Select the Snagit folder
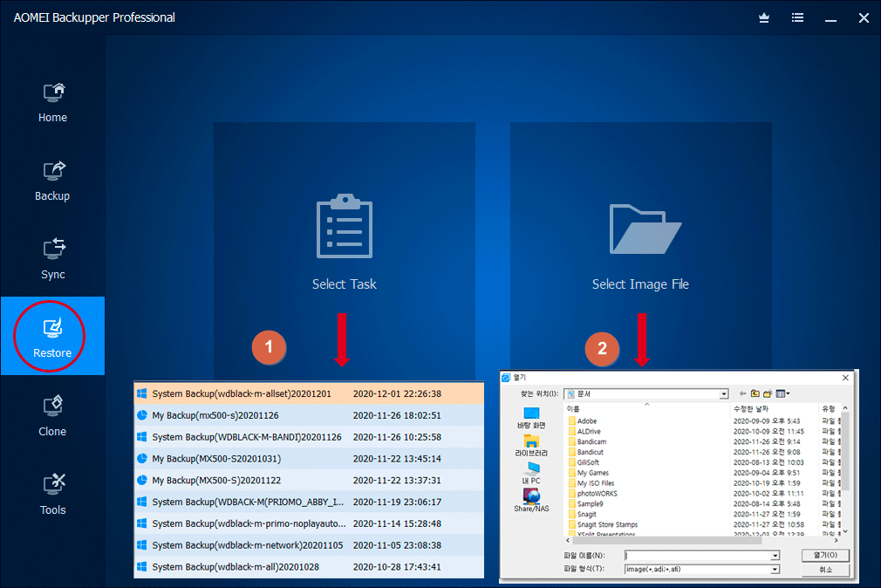The width and height of the screenshot is (881, 588). click(582, 515)
